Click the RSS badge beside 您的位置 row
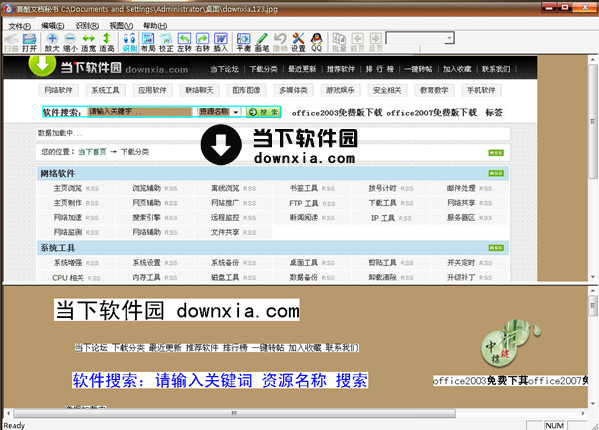Screen dimensions: 599x430 [496, 153]
